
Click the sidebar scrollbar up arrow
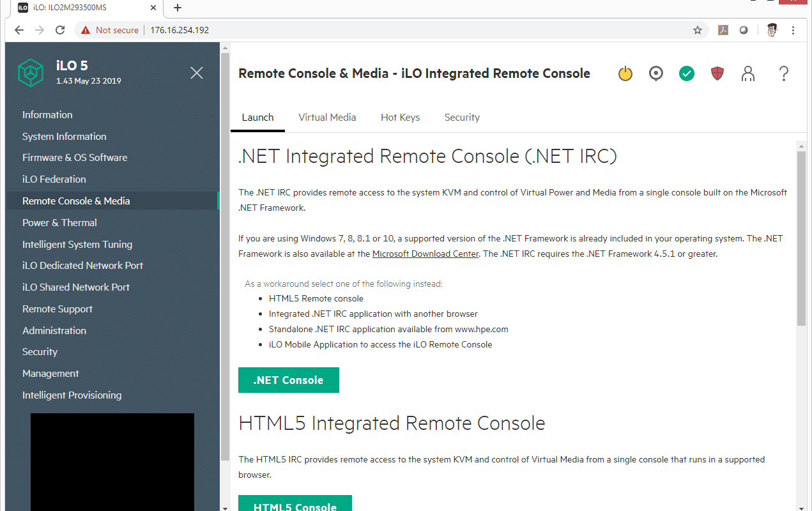pyautogui.click(x=225, y=47)
